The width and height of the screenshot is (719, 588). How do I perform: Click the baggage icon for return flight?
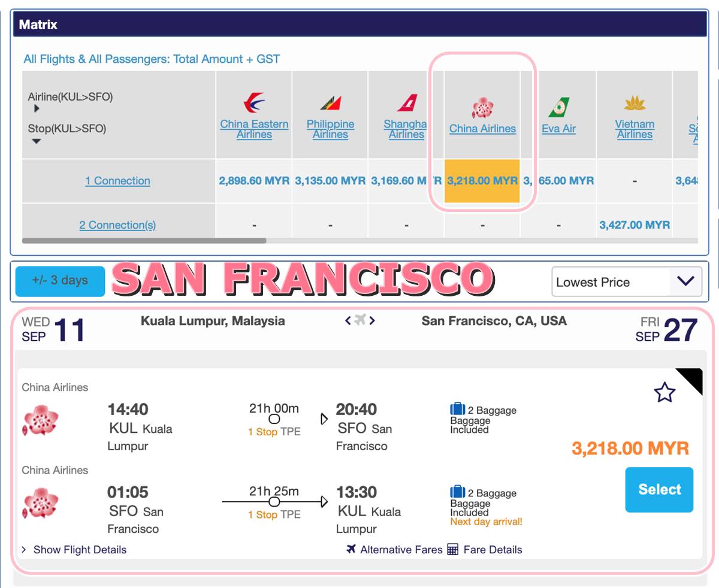coord(458,492)
